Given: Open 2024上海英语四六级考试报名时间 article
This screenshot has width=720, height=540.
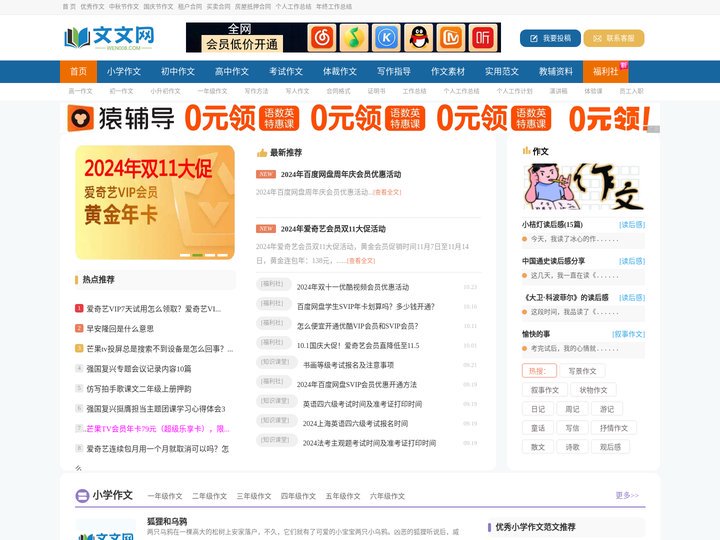Looking at the screenshot, I should [x=355, y=423].
